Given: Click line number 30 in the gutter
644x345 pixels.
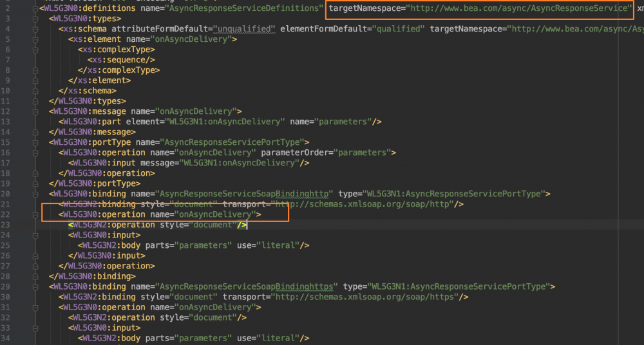Looking at the screenshot, I should click(x=5, y=297).
